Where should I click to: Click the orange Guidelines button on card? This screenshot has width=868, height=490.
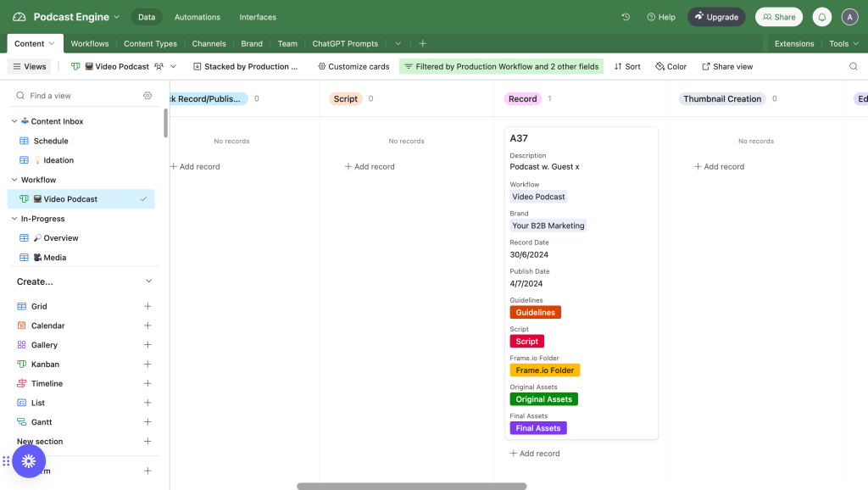pyautogui.click(x=535, y=312)
